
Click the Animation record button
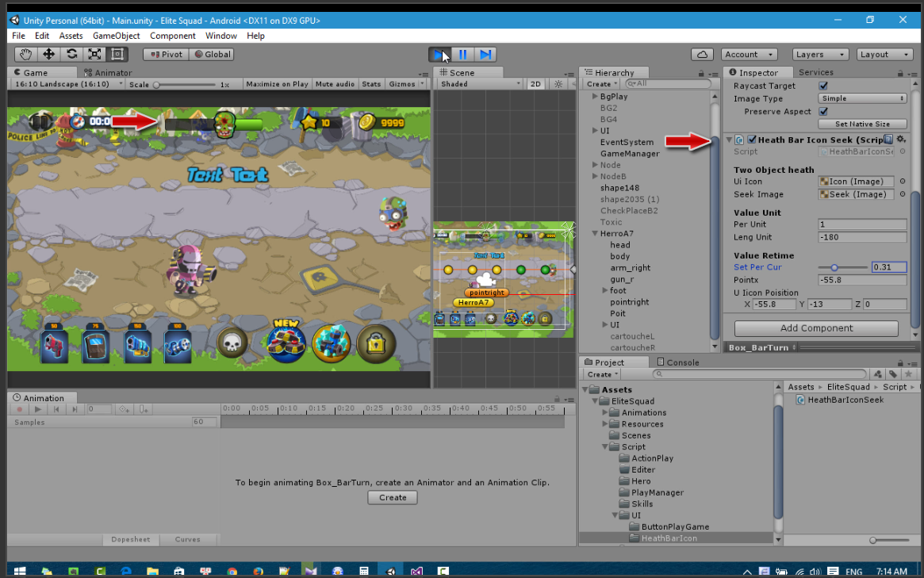pos(20,409)
